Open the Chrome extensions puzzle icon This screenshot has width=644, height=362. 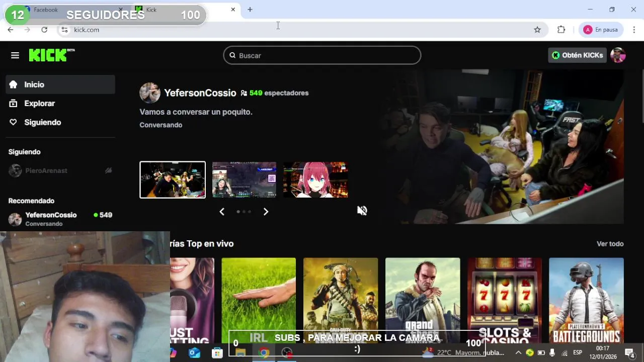[x=561, y=30]
